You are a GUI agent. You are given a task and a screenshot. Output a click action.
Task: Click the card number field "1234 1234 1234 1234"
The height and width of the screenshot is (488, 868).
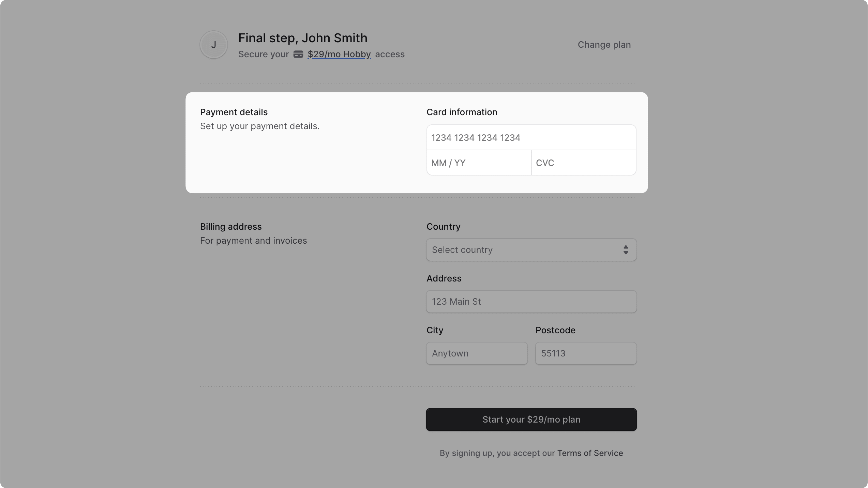click(530, 137)
